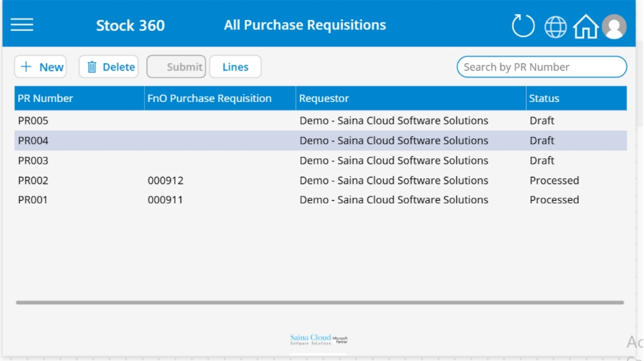Click the Processed status of PR002
644x361 pixels.
tap(554, 181)
